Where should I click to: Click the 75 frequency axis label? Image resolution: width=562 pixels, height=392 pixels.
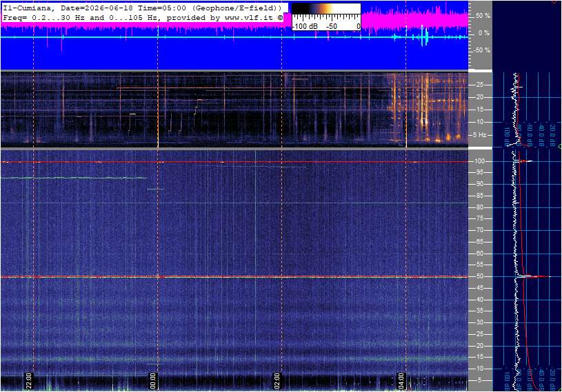pyautogui.click(x=479, y=218)
